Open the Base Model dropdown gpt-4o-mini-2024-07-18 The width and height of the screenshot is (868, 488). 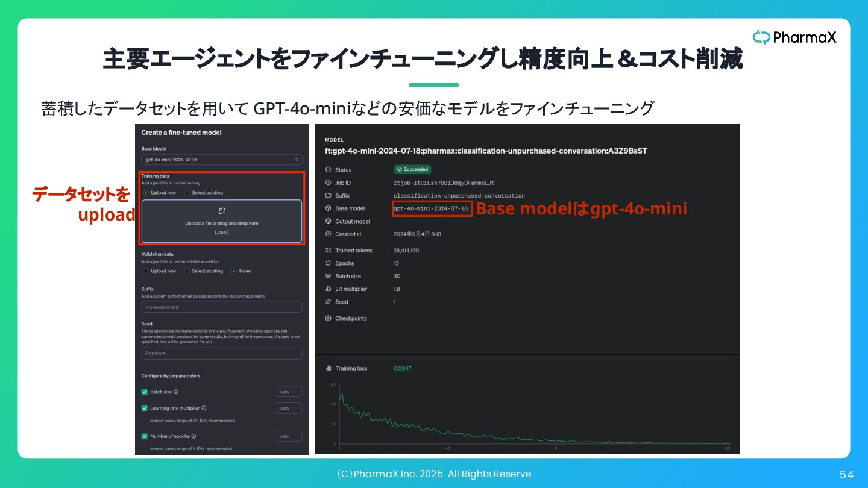pos(222,160)
